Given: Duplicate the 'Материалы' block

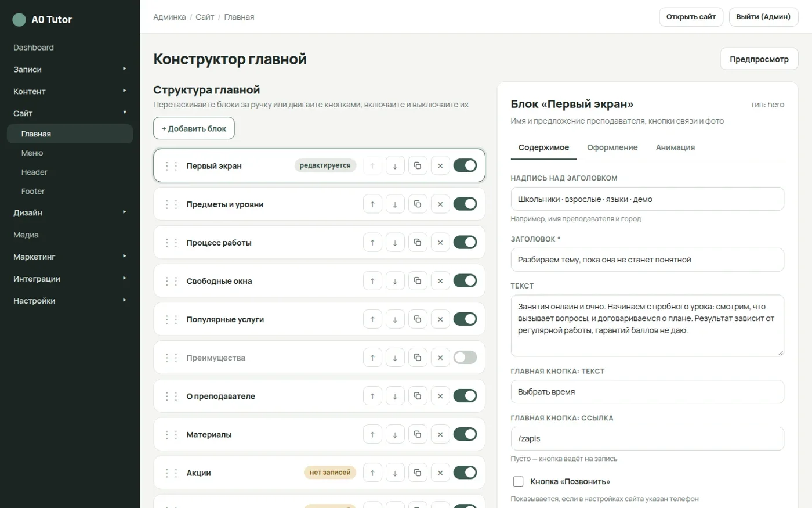Looking at the screenshot, I should pyautogui.click(x=418, y=434).
